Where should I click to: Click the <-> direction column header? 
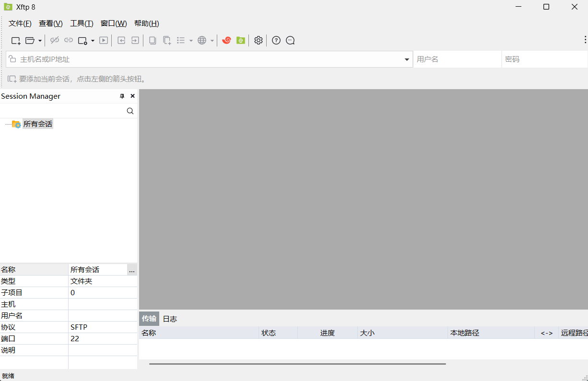547,333
